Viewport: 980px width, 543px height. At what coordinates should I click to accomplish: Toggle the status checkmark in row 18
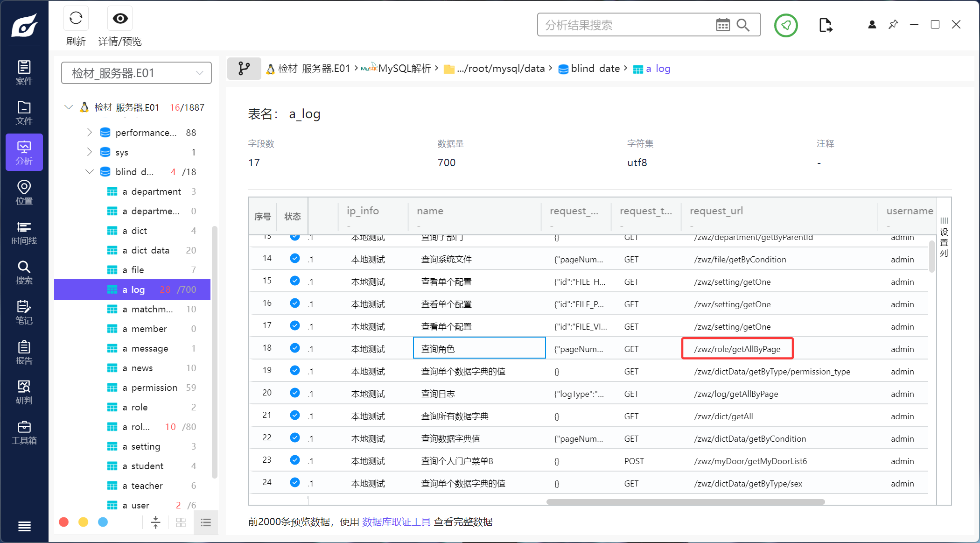[294, 348]
